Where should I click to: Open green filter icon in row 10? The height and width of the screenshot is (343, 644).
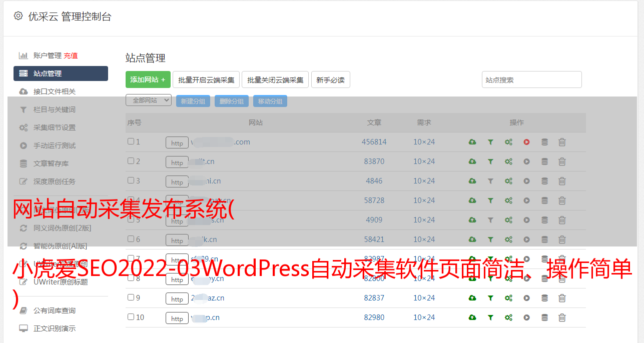click(x=490, y=317)
